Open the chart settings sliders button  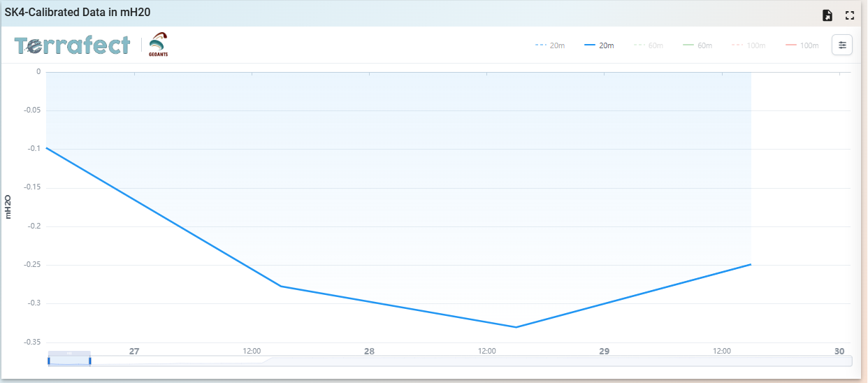842,45
